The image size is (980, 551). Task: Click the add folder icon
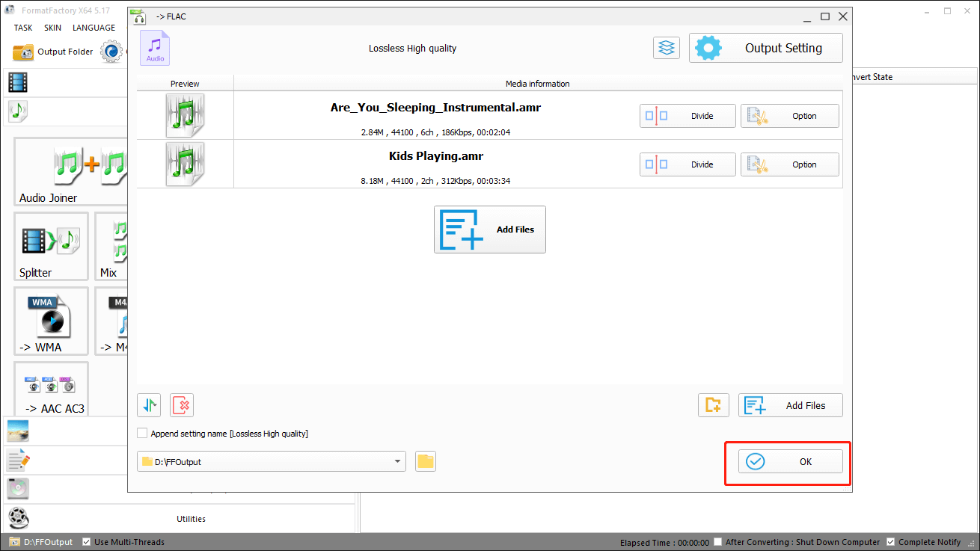point(714,405)
